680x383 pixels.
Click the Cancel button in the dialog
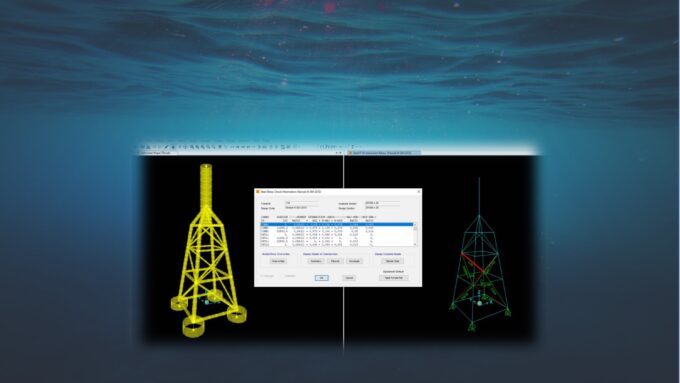[349, 278]
